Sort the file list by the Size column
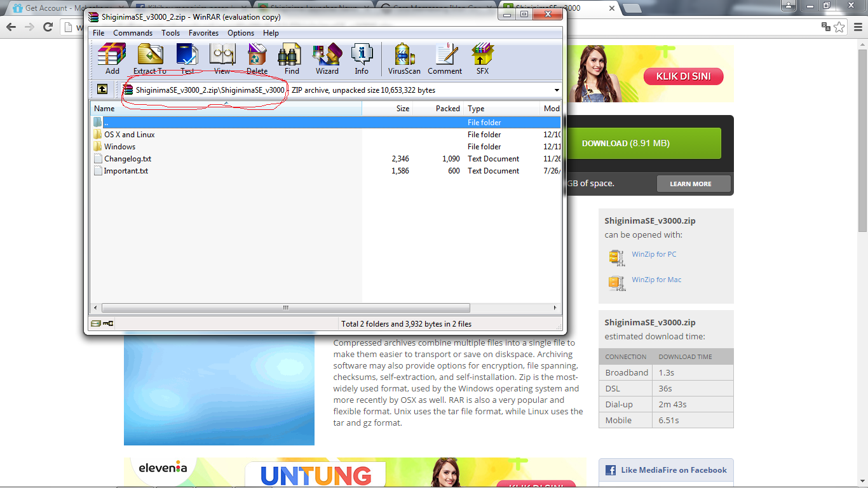This screenshot has width=868, height=488. 388,109
